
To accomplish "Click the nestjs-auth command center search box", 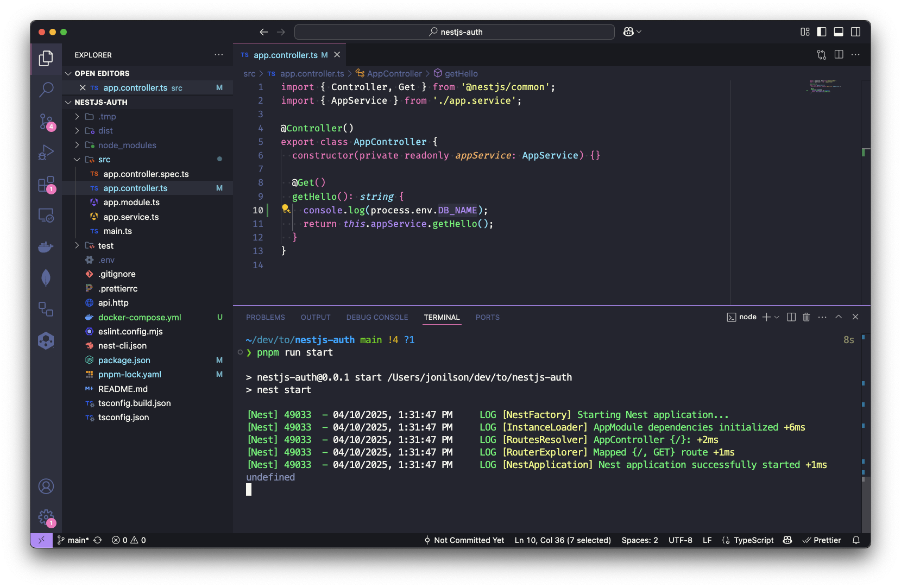I will 455,32.
